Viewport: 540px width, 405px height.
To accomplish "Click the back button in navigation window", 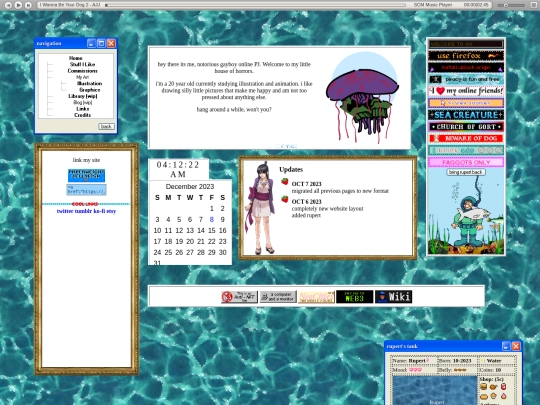I will coord(106,126).
